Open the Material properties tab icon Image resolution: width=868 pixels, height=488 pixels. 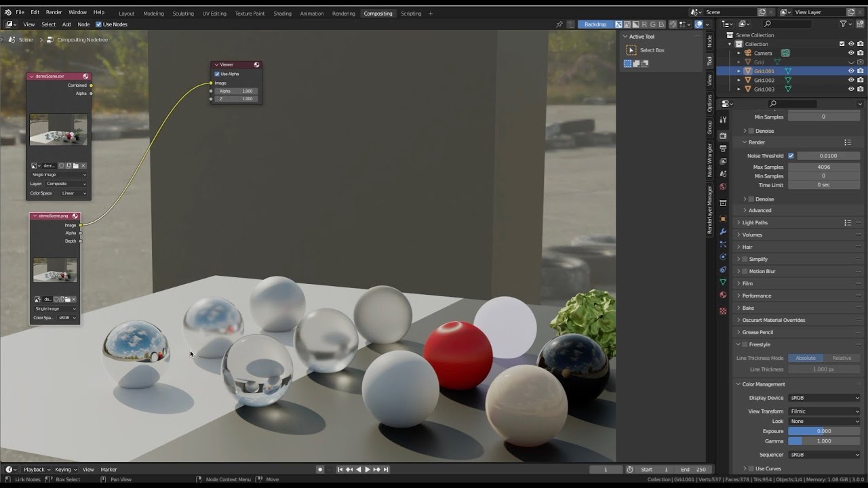coord(723,295)
